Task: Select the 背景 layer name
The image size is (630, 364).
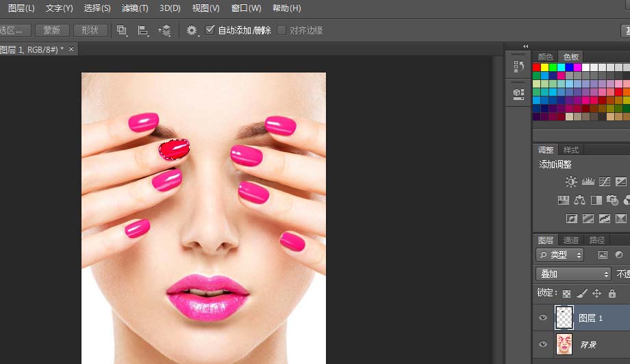Action: pos(588,345)
